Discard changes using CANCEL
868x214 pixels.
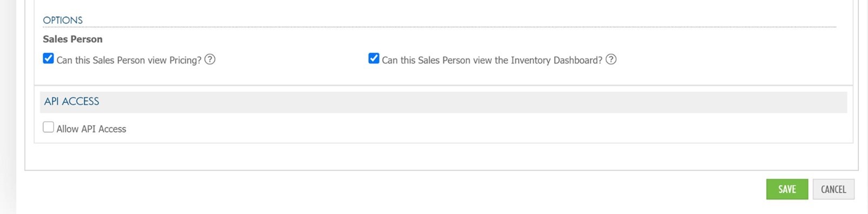click(x=833, y=189)
